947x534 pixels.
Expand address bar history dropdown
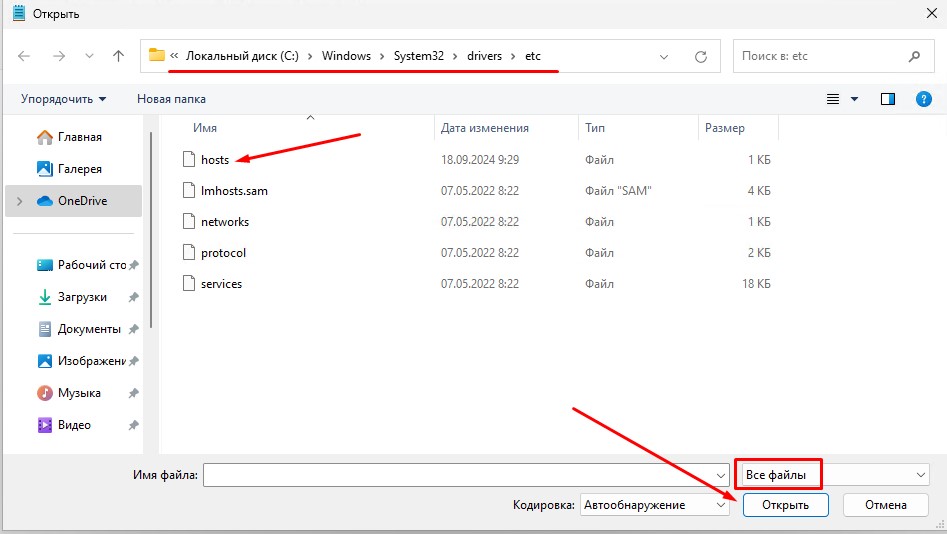click(664, 57)
